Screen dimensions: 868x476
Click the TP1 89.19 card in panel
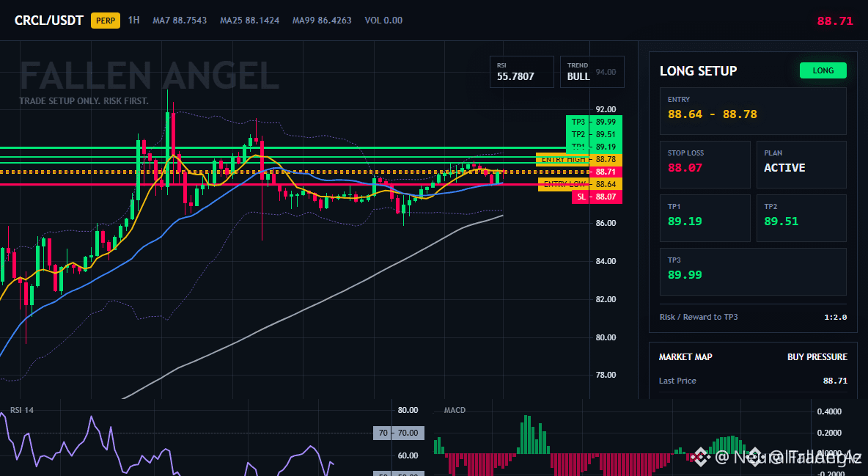(x=705, y=218)
